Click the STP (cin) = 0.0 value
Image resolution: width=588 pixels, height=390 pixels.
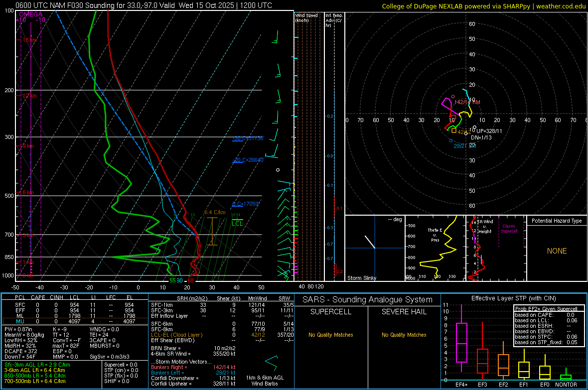tap(121, 370)
